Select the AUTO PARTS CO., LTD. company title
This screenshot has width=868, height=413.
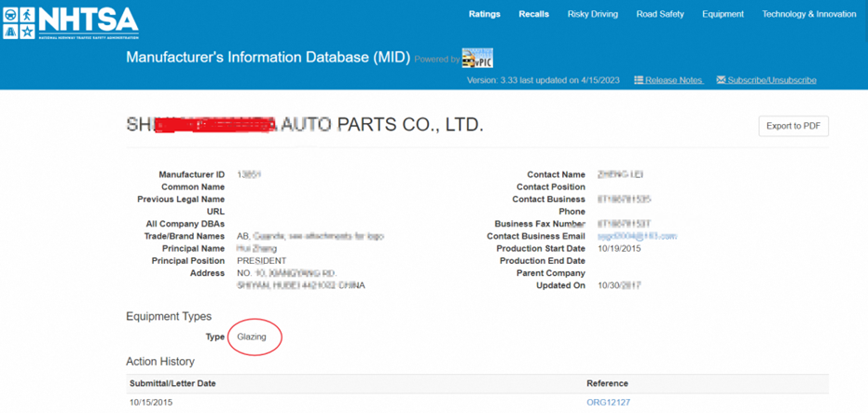pos(380,125)
